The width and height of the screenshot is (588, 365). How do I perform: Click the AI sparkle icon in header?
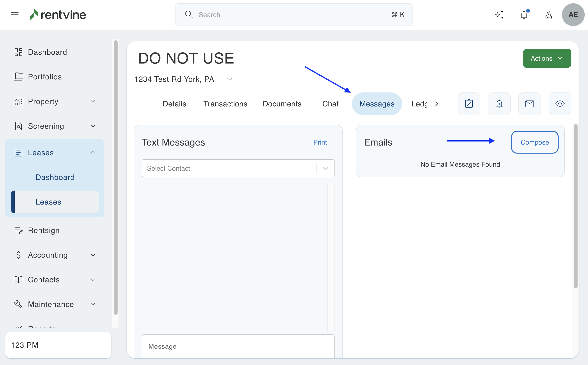[499, 15]
